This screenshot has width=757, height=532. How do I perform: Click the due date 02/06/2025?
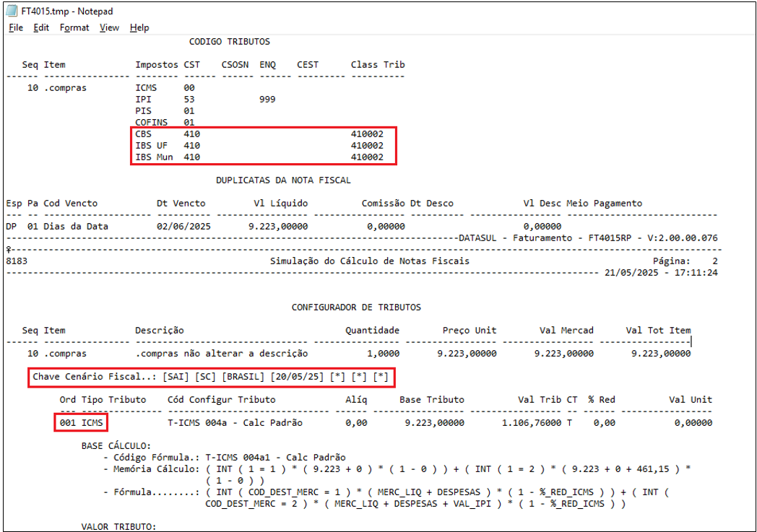click(x=183, y=227)
